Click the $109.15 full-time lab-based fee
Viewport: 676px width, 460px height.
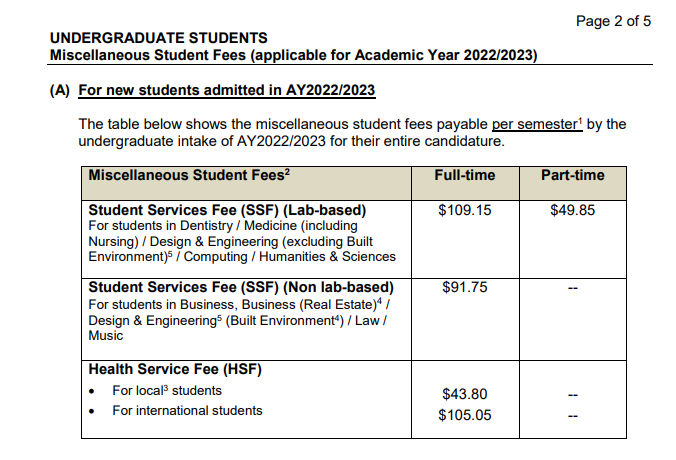click(x=465, y=210)
